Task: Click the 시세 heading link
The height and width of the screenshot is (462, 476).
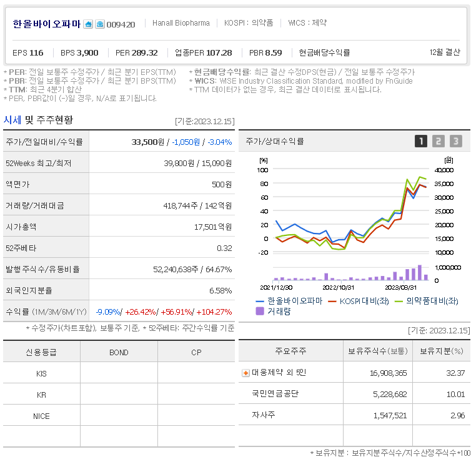Action: coord(12,120)
